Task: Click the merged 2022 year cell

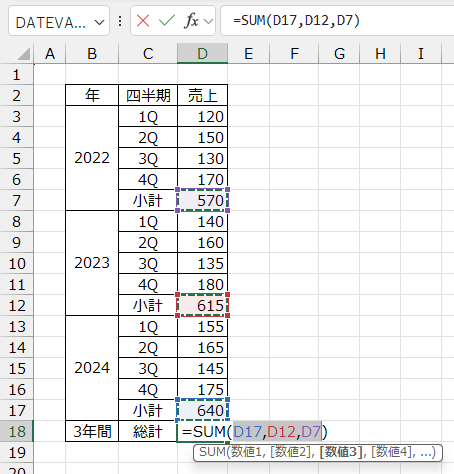Action: (x=92, y=158)
